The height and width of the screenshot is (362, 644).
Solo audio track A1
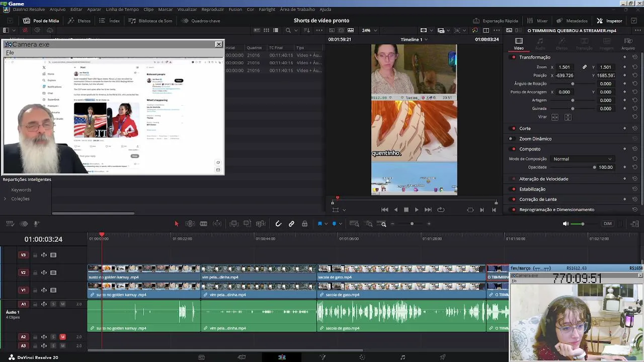53,304
